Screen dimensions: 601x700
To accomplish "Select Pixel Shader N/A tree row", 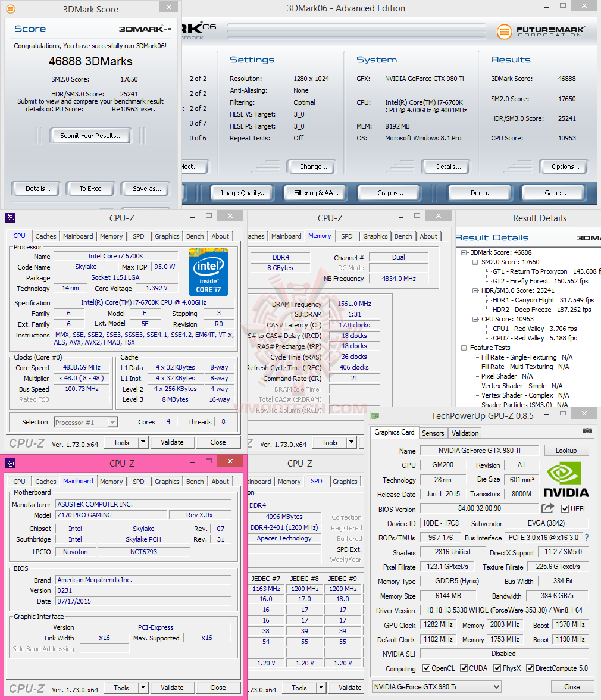I will click(x=507, y=376).
